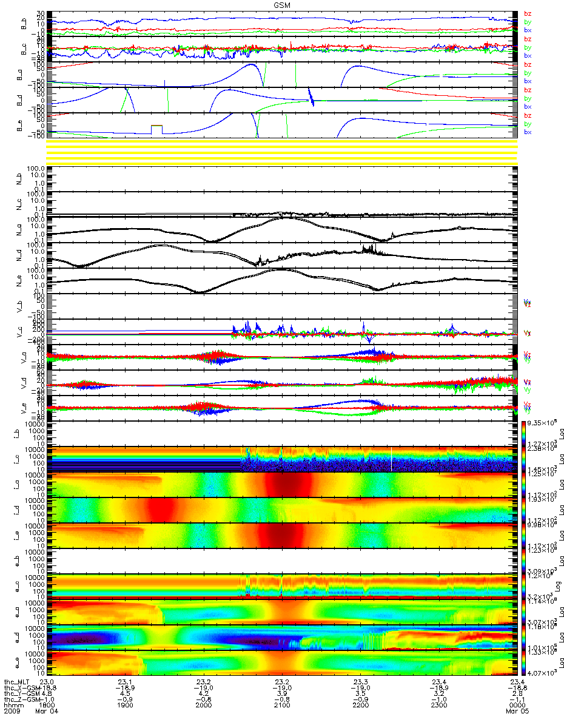Screen dimensions: 564x728
Task: Click the bz legend label of B_a panel
Action: click(x=528, y=65)
